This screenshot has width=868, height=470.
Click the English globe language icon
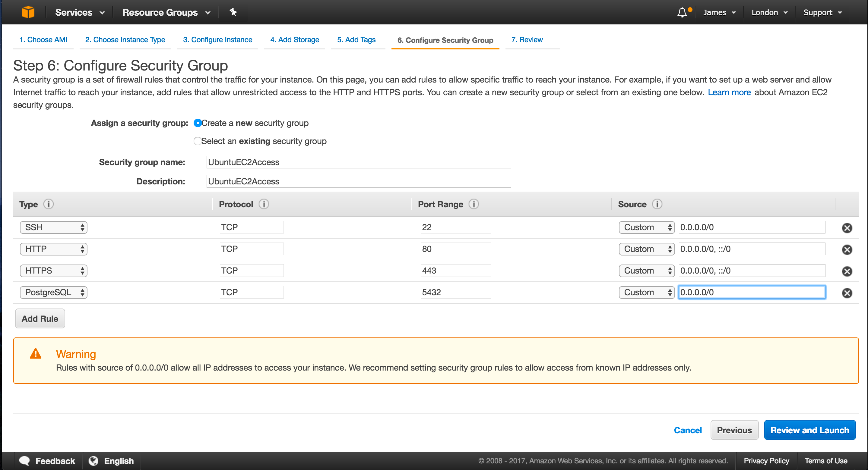point(93,461)
